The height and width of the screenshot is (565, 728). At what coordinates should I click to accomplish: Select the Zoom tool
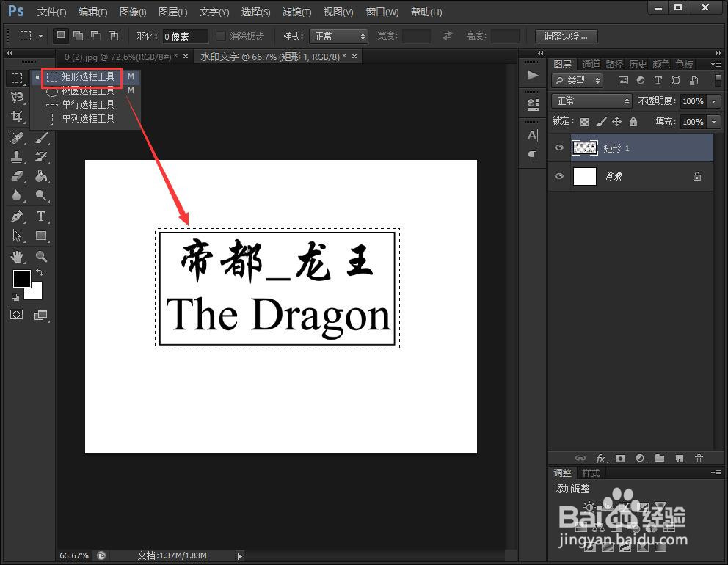pyautogui.click(x=42, y=256)
